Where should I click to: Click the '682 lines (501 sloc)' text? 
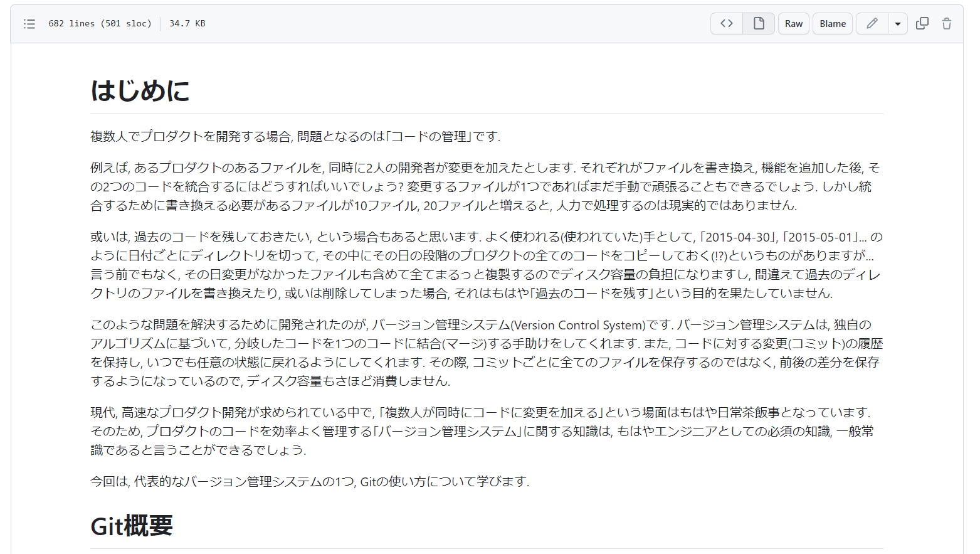100,23
